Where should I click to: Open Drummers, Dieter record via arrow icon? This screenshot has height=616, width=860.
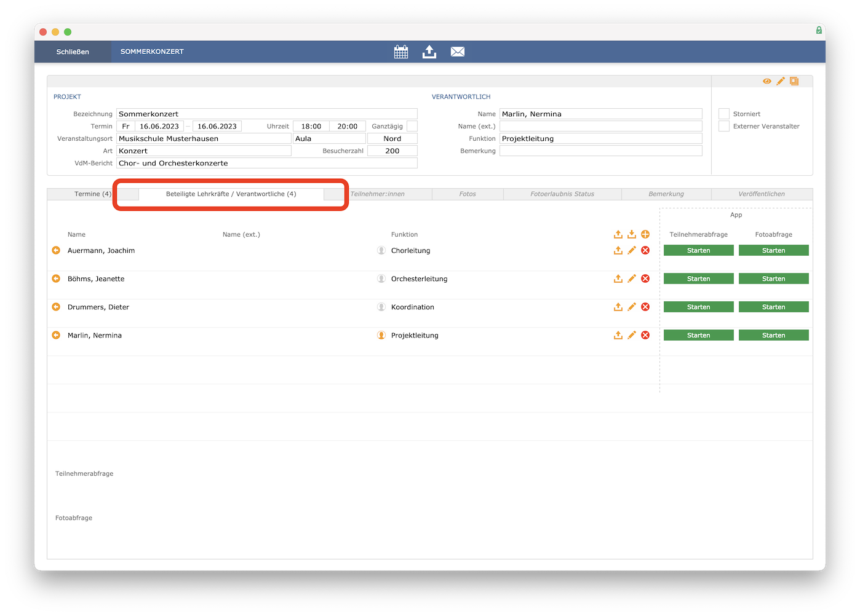[56, 307]
